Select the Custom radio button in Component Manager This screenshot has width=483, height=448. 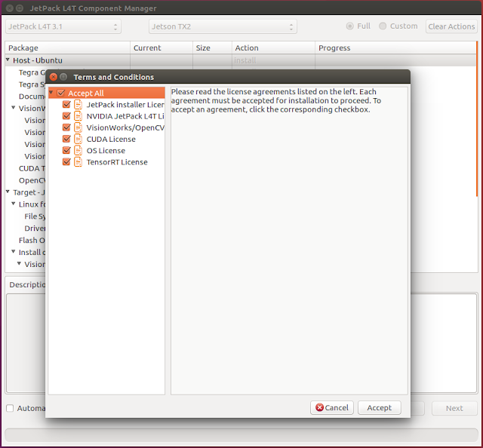pyautogui.click(x=383, y=26)
